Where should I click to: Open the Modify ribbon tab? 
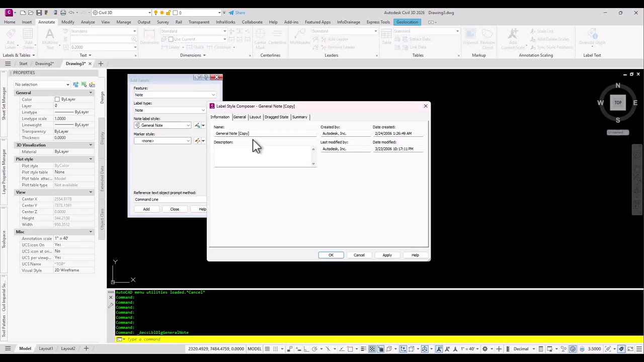pyautogui.click(x=67, y=22)
